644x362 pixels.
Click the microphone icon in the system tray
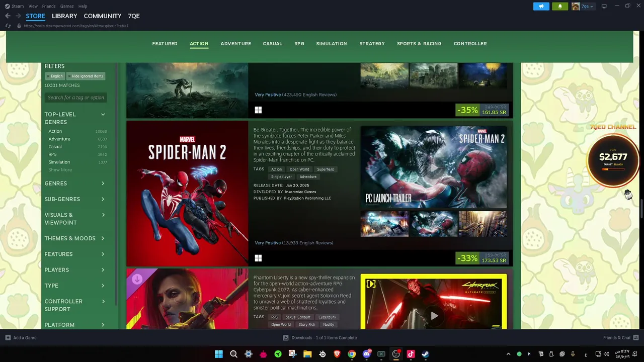click(x=573, y=354)
